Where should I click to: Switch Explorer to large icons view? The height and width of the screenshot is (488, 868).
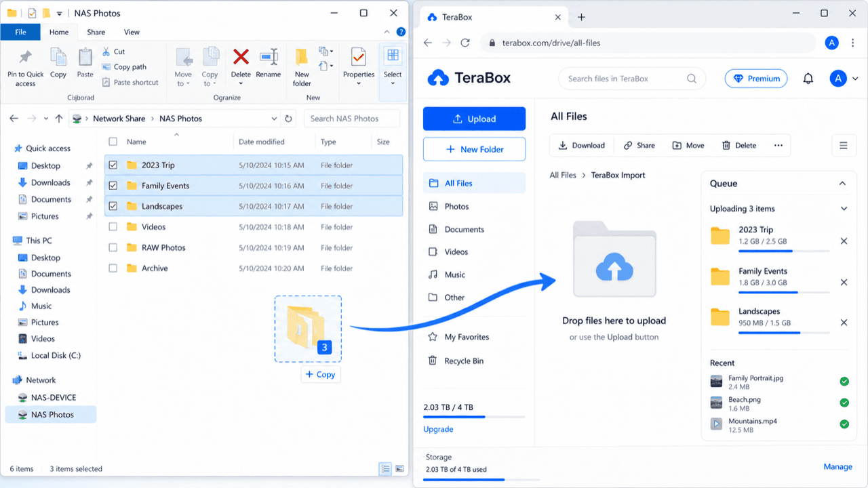[x=399, y=468]
